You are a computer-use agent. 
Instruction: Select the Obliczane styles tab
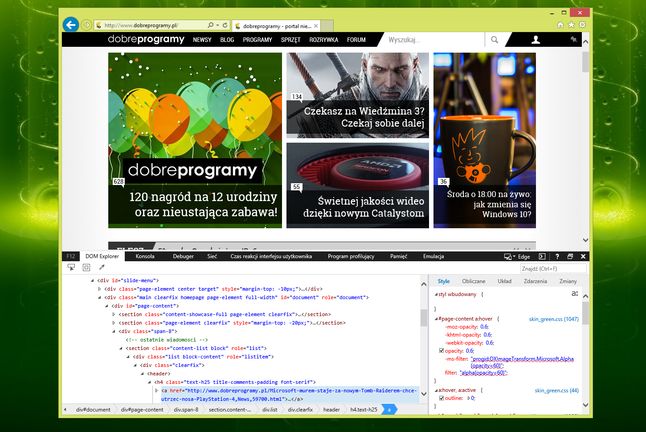pyautogui.click(x=473, y=281)
